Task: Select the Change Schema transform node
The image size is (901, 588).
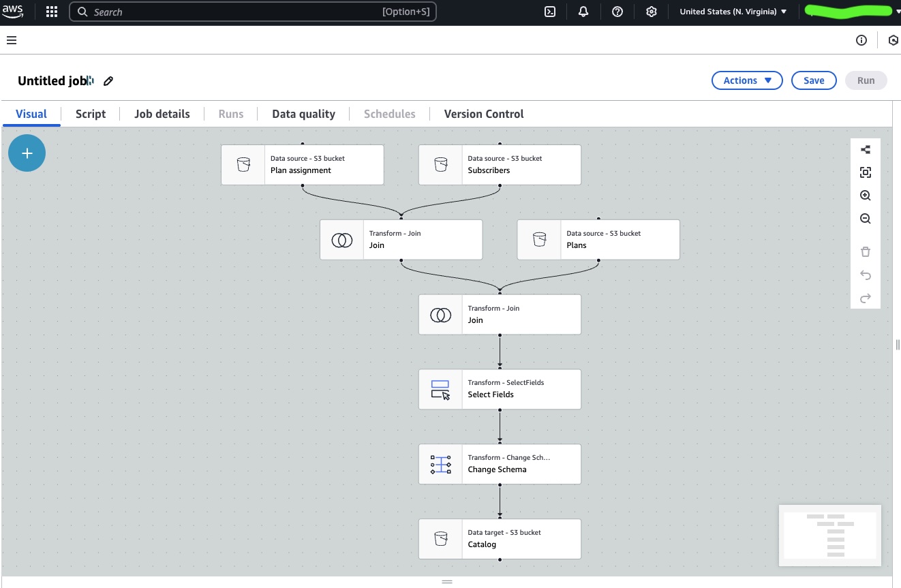Action: click(x=500, y=464)
